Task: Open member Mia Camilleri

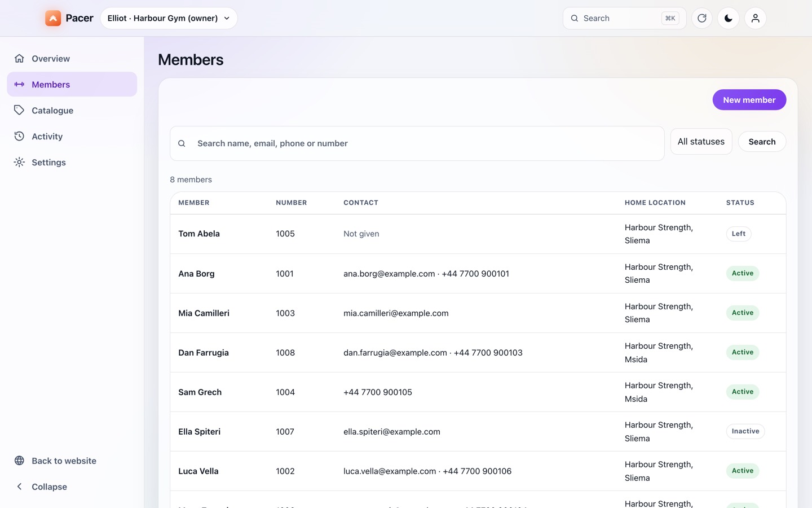Action: pos(204,313)
